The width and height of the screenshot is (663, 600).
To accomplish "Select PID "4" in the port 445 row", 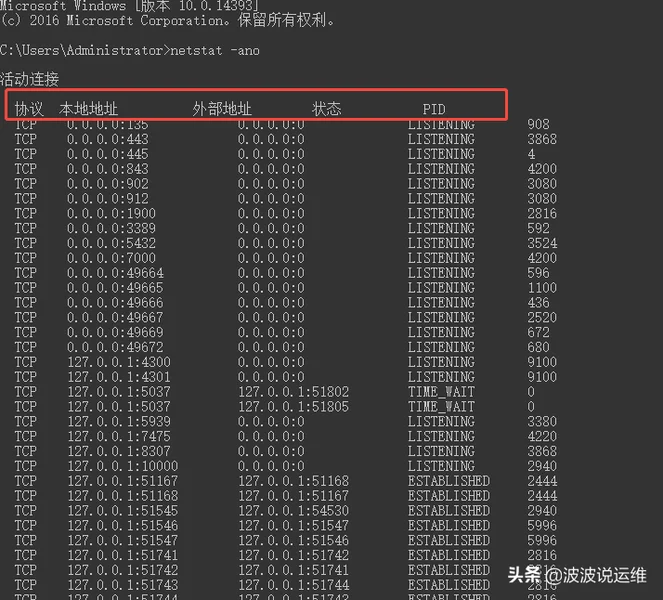I will pyautogui.click(x=531, y=154).
